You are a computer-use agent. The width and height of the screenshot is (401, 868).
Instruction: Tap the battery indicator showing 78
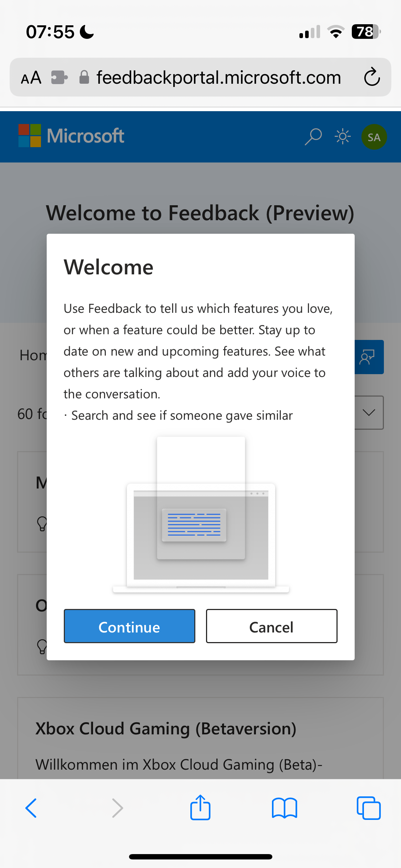click(366, 32)
